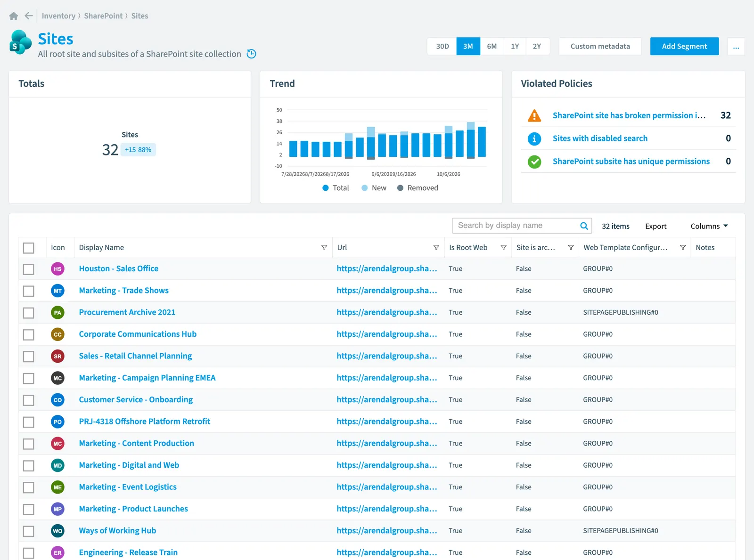The image size is (754, 560).
Task: Check the Marketing - Product Launches row
Action: [29, 509]
